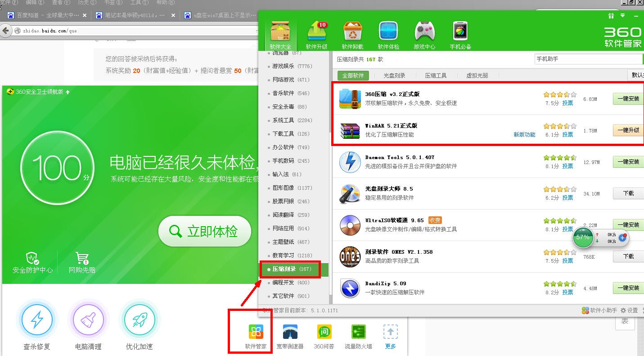Open the 软件升级 updates section
This screenshot has width=644, height=356.
[x=316, y=35]
